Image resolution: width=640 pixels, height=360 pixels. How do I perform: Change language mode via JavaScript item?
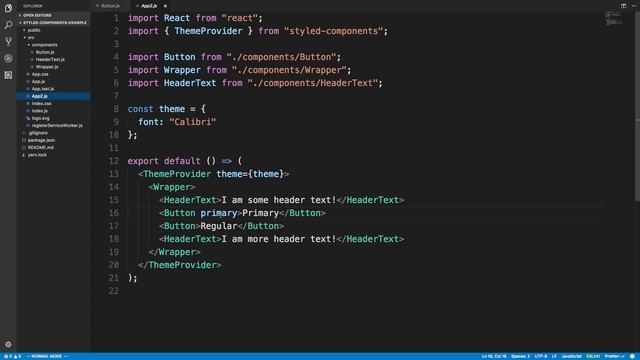(571, 356)
